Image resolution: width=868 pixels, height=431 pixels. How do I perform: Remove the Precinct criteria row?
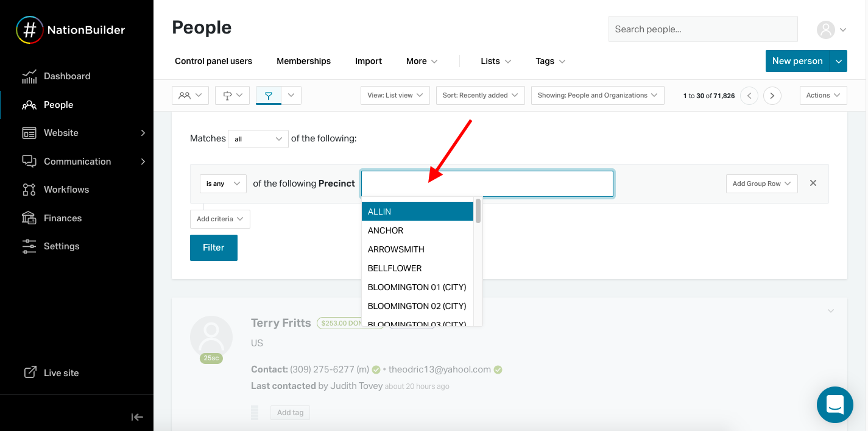tap(813, 183)
